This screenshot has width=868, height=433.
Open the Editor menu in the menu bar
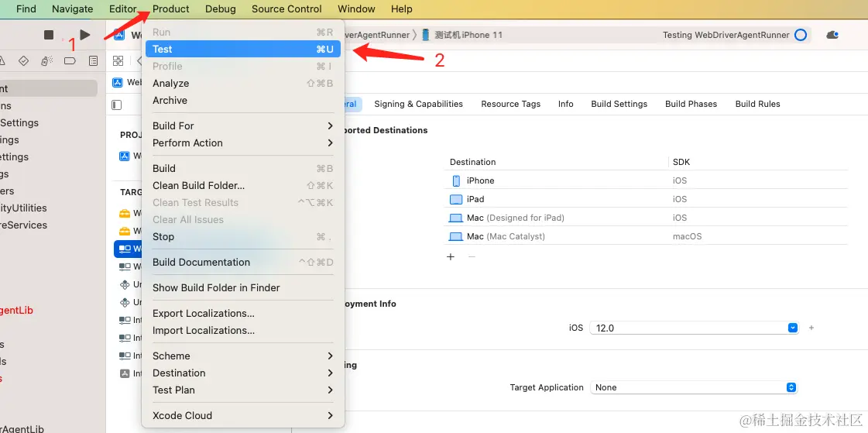[123, 9]
